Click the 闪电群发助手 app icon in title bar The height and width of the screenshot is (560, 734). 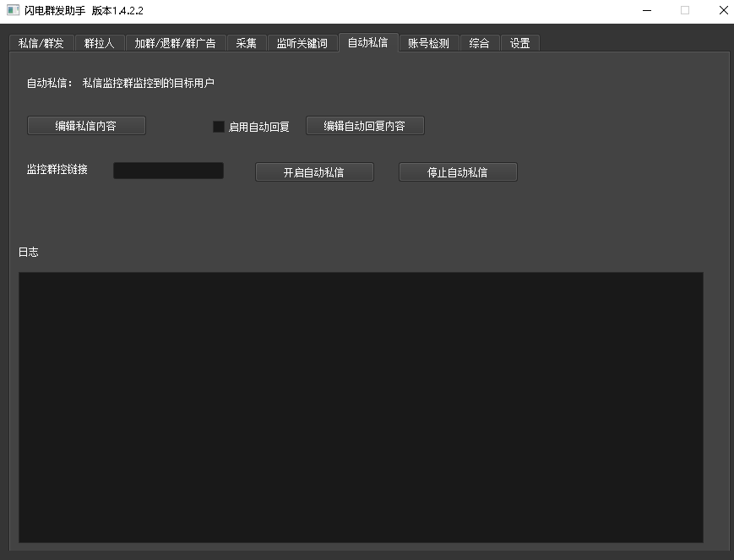[x=13, y=10]
